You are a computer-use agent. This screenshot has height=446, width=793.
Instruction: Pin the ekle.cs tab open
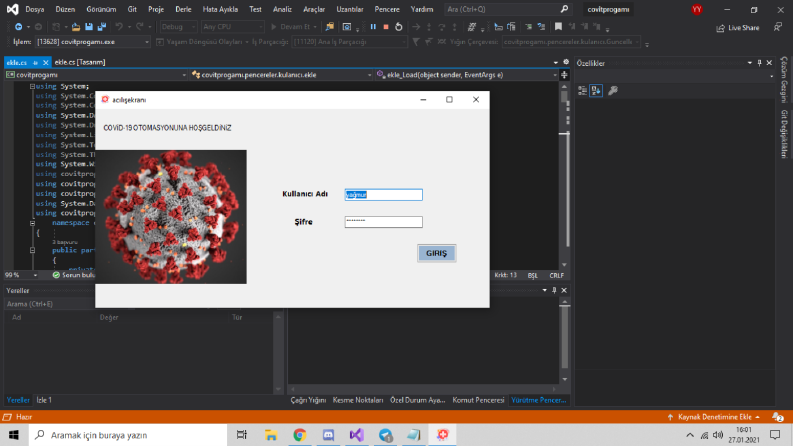pyautogui.click(x=35, y=63)
